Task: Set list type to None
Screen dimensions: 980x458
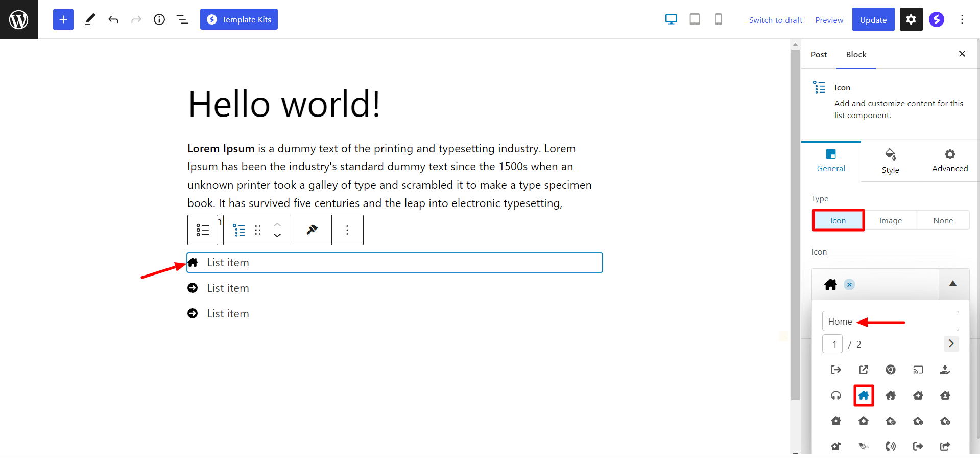Action: coord(943,220)
